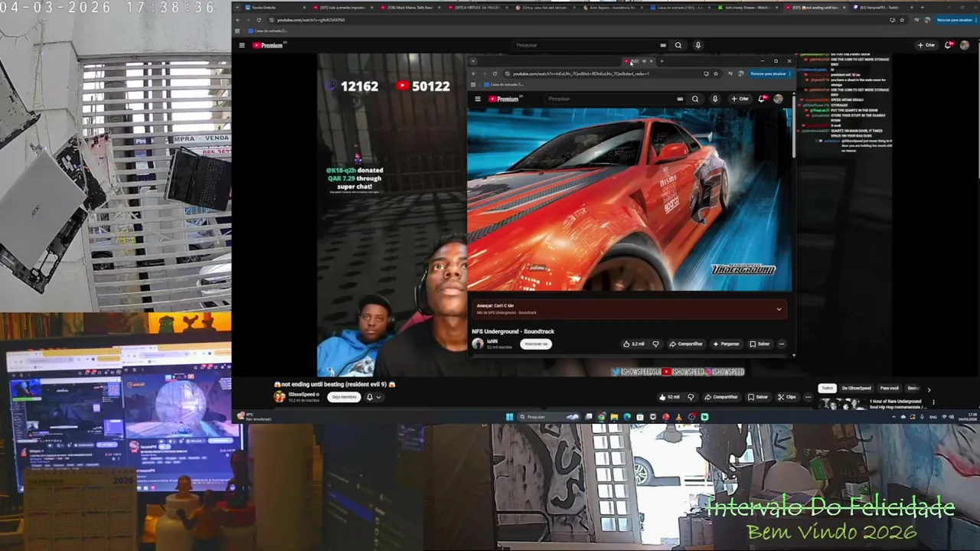Image resolution: width=980 pixels, height=551 pixels.
Task: Click Compartilhar under IShowSpeed stream
Action: [x=720, y=397]
